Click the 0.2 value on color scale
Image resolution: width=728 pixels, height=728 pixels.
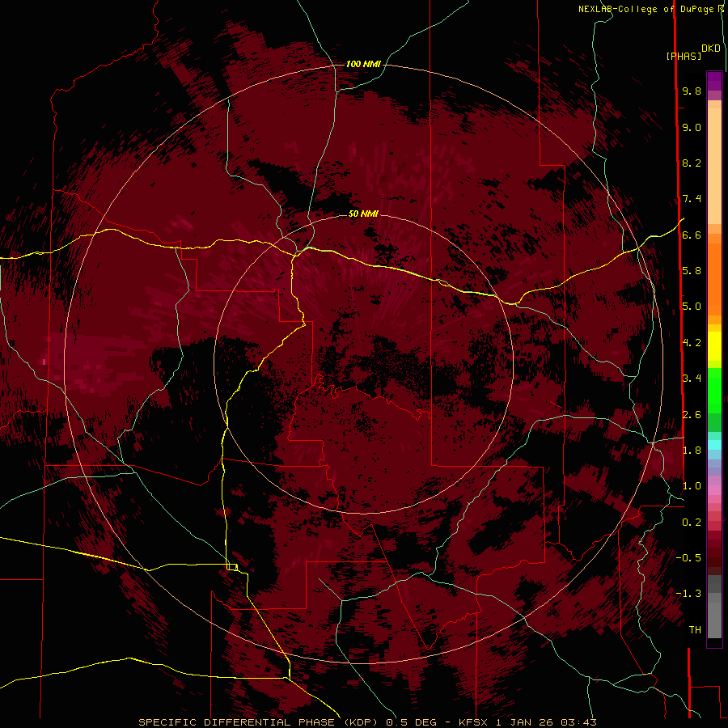click(692, 523)
